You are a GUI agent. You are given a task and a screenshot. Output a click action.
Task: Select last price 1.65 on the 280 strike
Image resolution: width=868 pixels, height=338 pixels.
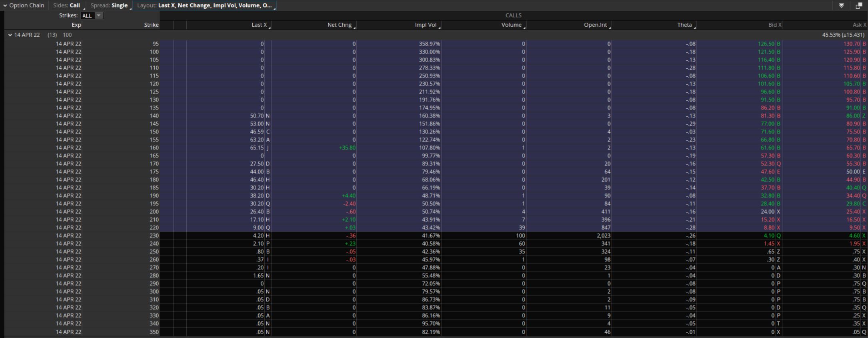coord(258,276)
